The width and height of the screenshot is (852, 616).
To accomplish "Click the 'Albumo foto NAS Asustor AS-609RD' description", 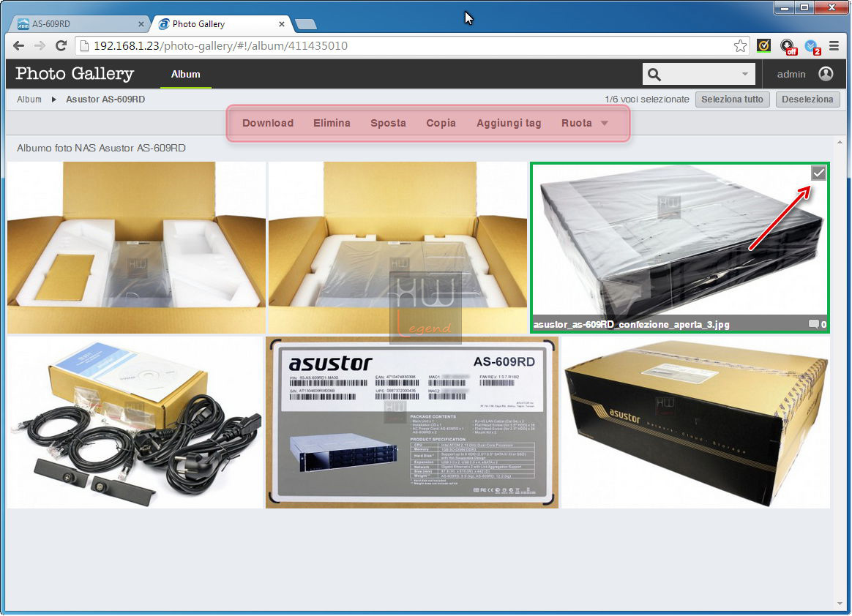I will 101,148.
